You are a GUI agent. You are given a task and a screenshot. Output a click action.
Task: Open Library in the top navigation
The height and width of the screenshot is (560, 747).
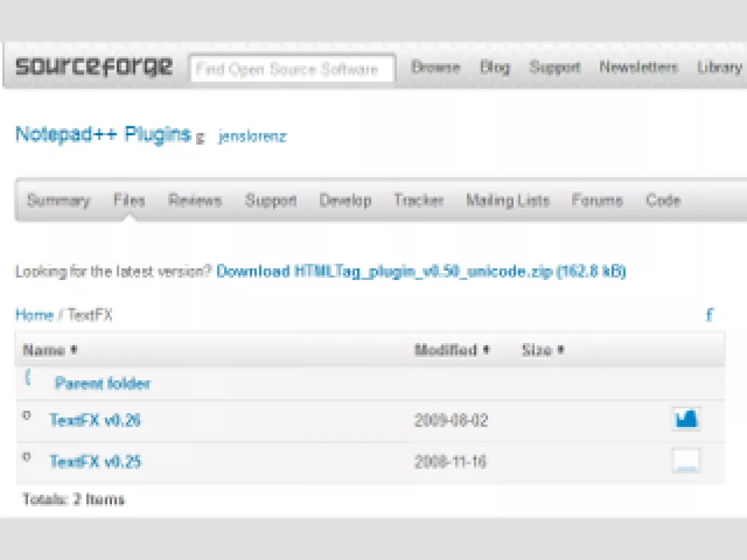[x=720, y=67]
